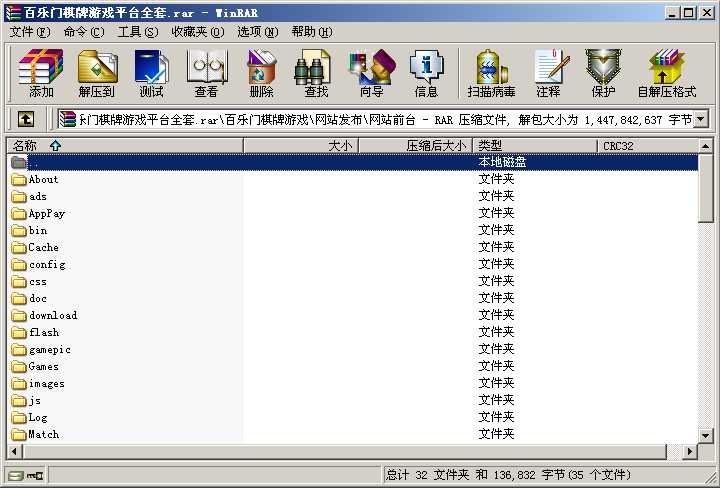Show archive Info (信息) icon
720x488 pixels.
pos(426,73)
